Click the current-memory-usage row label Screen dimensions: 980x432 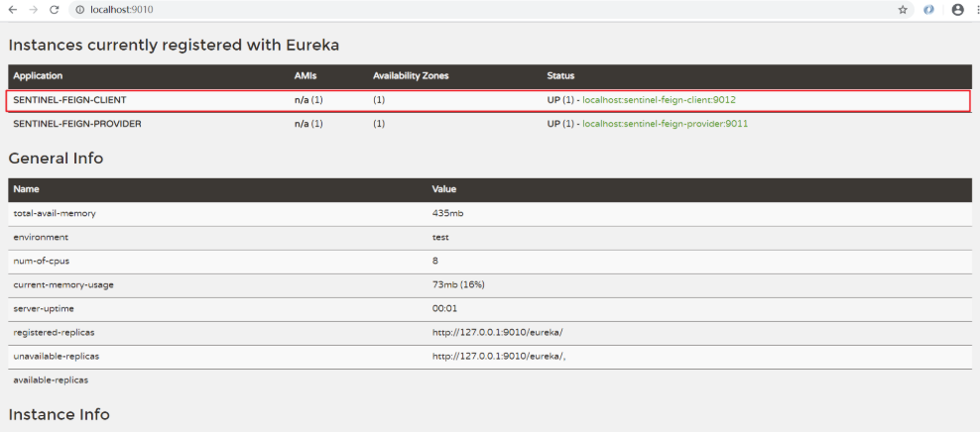tap(63, 284)
